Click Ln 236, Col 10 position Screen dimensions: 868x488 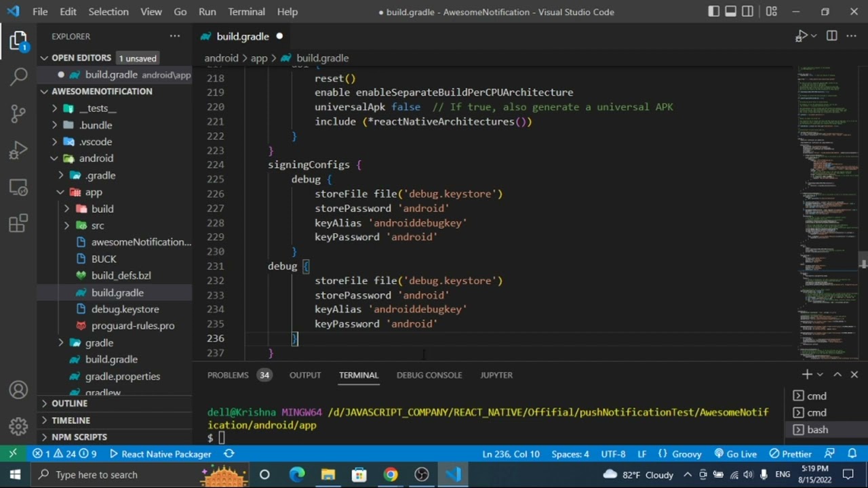pyautogui.click(x=511, y=453)
